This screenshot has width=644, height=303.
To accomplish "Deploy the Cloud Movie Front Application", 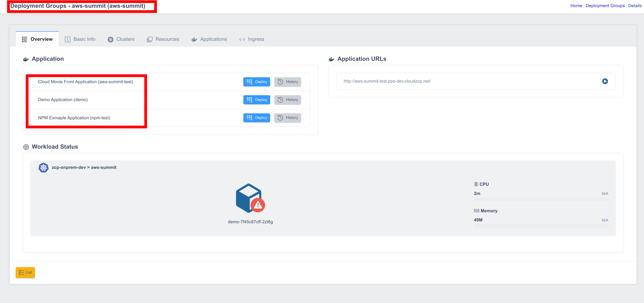I will 257,82.
